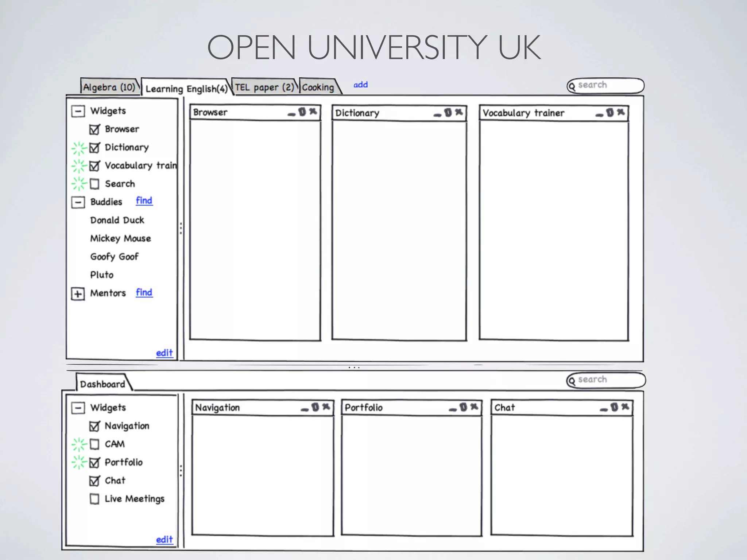Viewport: 747px width, 560px height.
Task: Click the find link next to Mentors
Action: point(144,292)
